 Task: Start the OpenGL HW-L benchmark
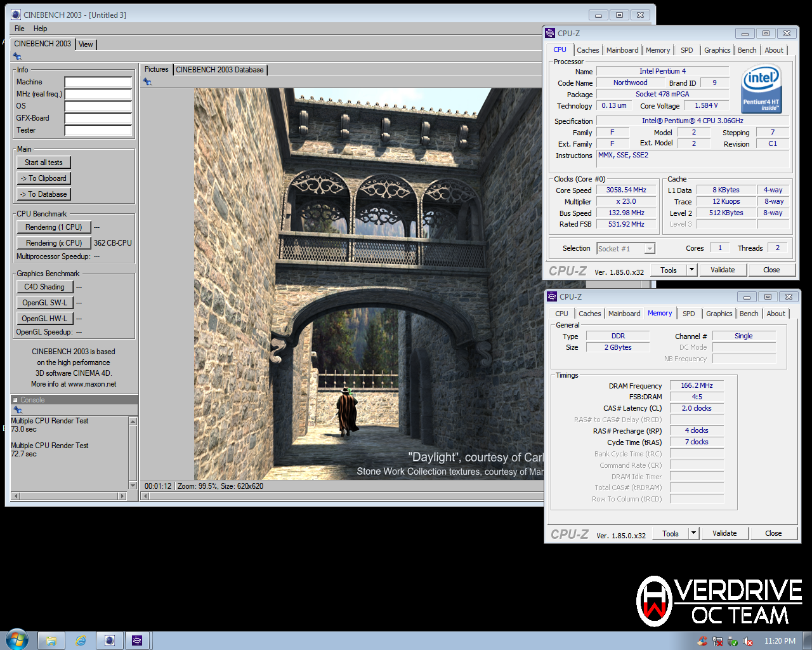[x=44, y=319]
